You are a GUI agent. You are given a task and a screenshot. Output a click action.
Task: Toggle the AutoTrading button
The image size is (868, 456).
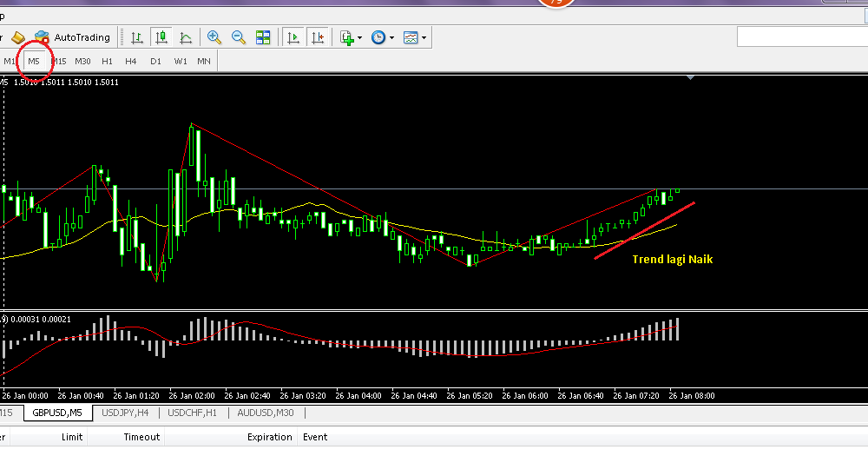point(73,37)
